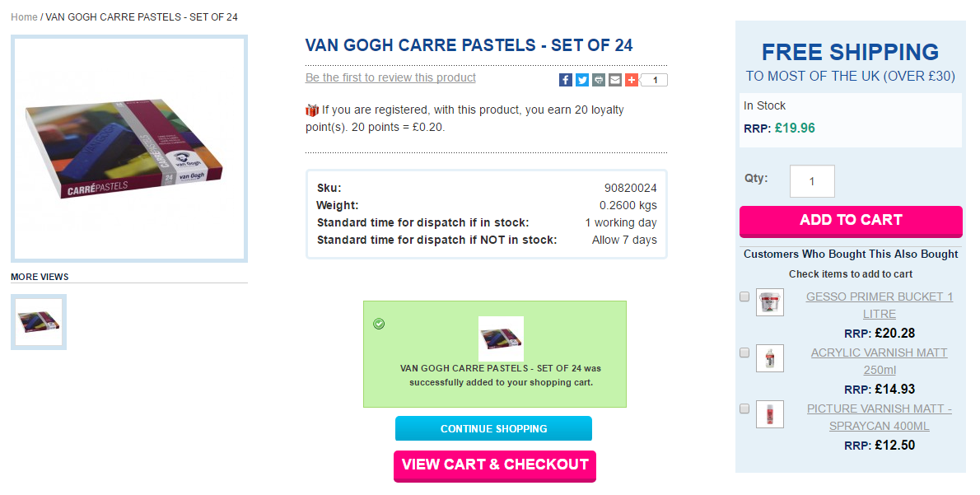Click the Gesso Primer Bucket product icon
Image resolution: width=980 pixels, height=495 pixels.
pos(769,302)
